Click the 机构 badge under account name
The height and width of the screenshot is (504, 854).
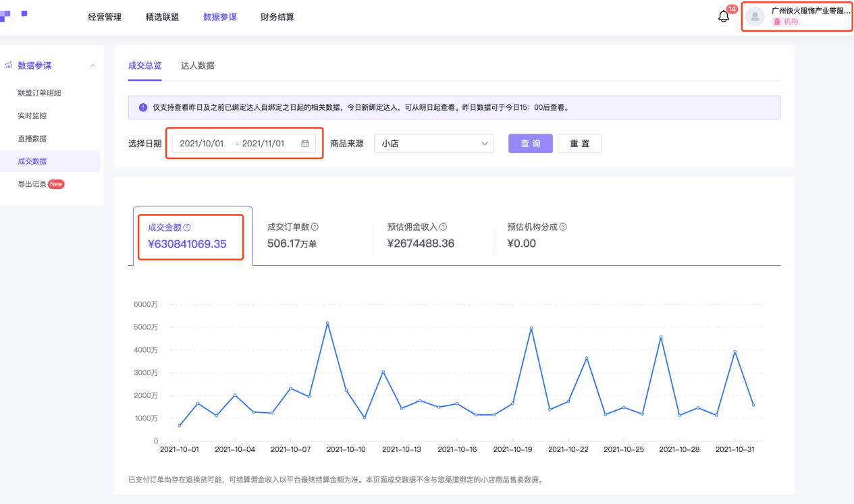point(786,22)
